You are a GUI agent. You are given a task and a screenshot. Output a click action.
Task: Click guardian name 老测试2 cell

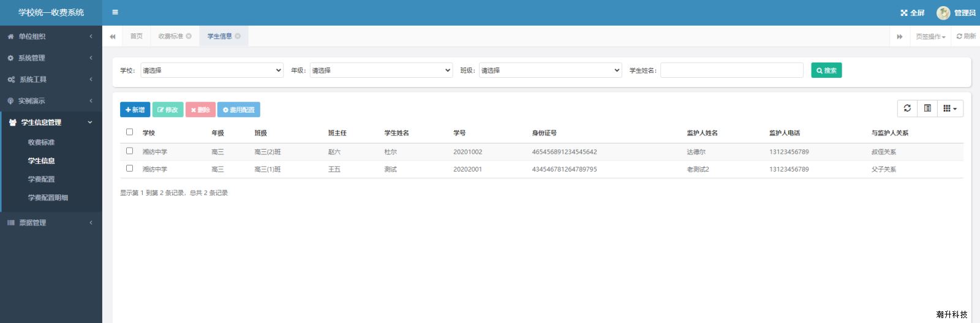pos(698,169)
